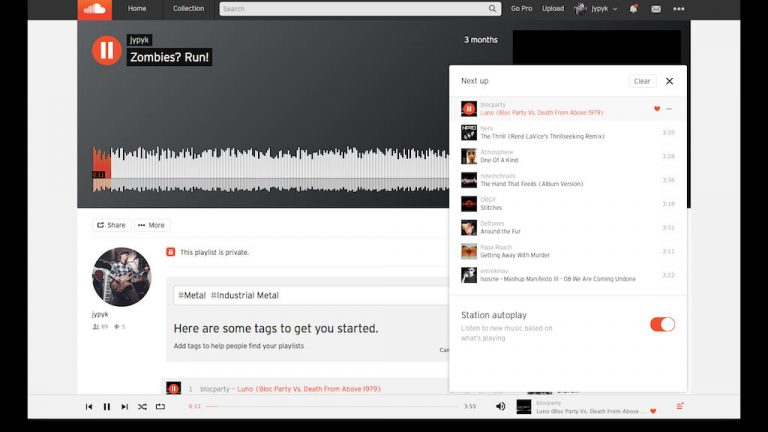Pause Luno in the Next up list
This screenshot has width=768, height=432.
(469, 109)
